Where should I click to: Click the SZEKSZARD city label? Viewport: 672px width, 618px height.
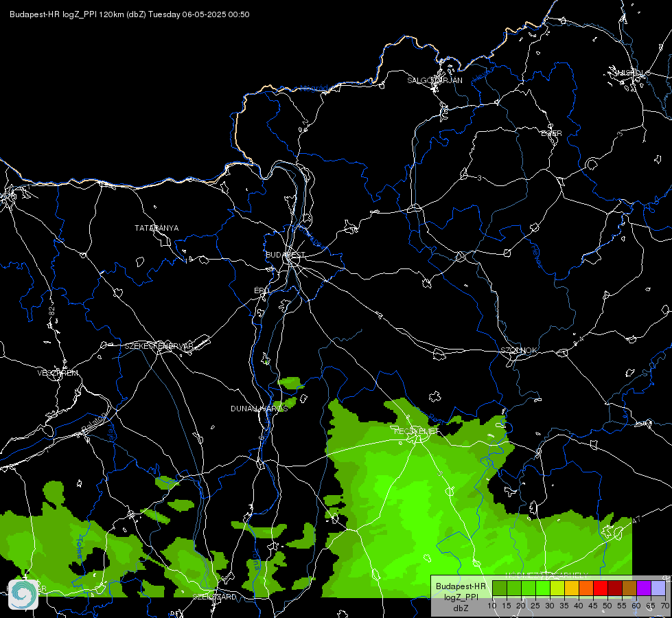214,597
